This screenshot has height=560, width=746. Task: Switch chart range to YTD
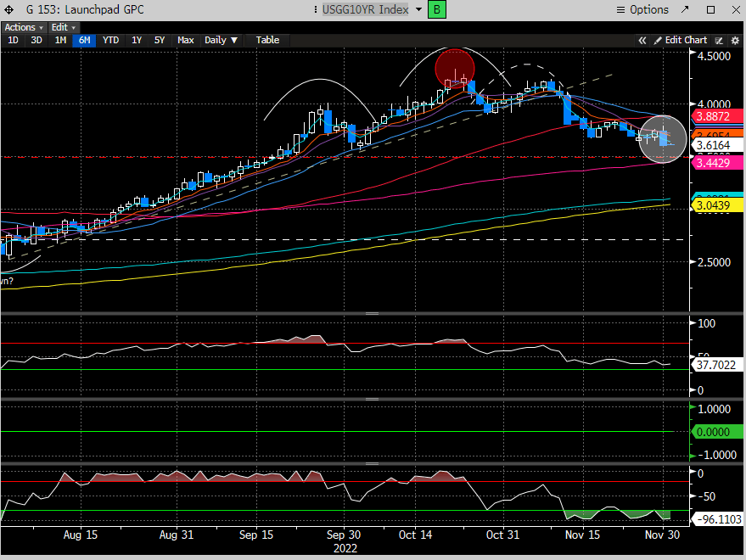(110, 40)
